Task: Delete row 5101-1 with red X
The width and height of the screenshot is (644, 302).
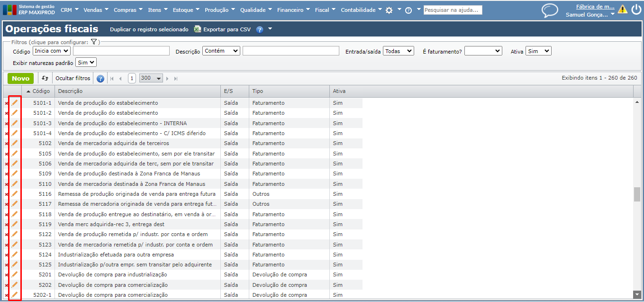Action: click(x=7, y=103)
